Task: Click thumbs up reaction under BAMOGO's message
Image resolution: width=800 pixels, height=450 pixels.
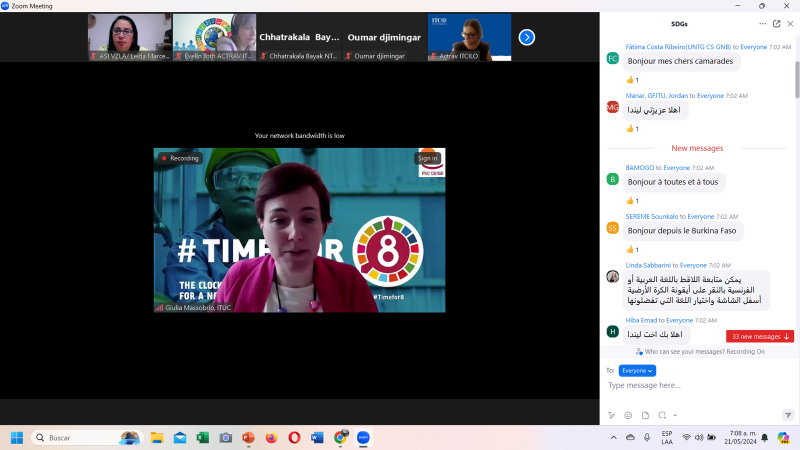Action: [x=632, y=201]
